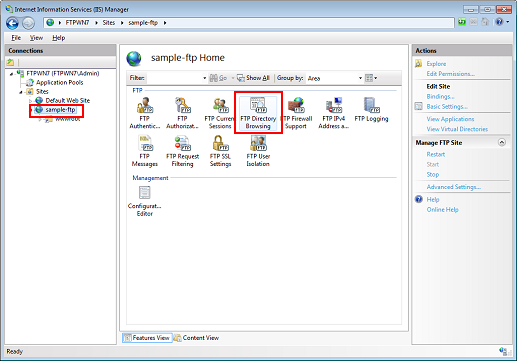The height and width of the screenshot is (361, 517).
Task: Open the View menu
Action: [x=36, y=38]
